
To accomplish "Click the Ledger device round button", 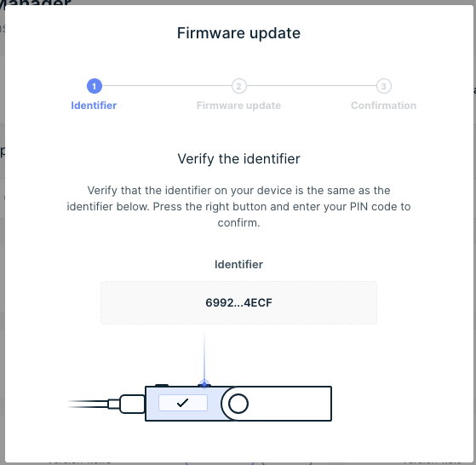I will click(238, 404).
